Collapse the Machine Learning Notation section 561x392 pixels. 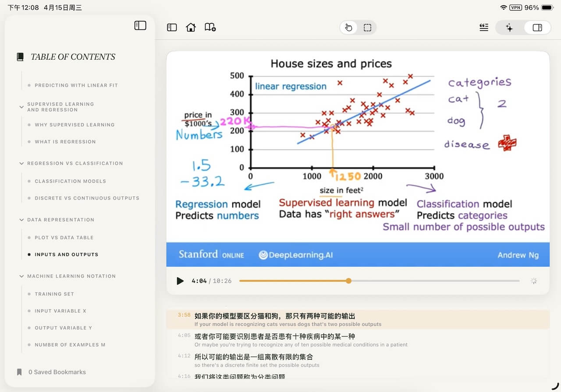[21, 276]
